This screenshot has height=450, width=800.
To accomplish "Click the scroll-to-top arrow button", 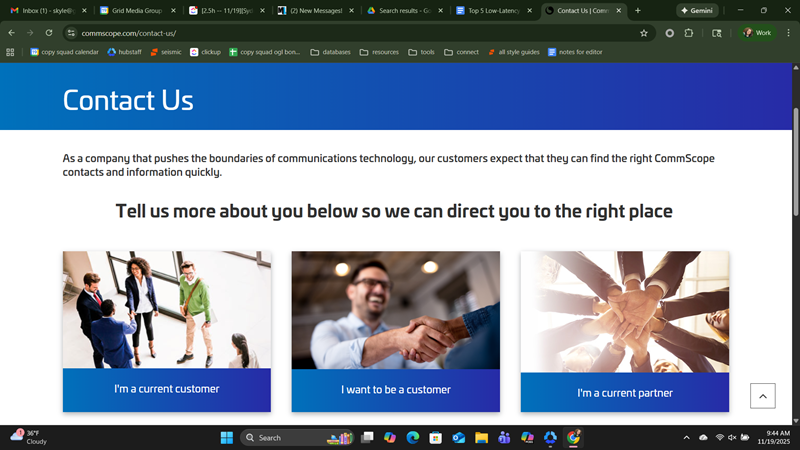I will pos(762,395).
